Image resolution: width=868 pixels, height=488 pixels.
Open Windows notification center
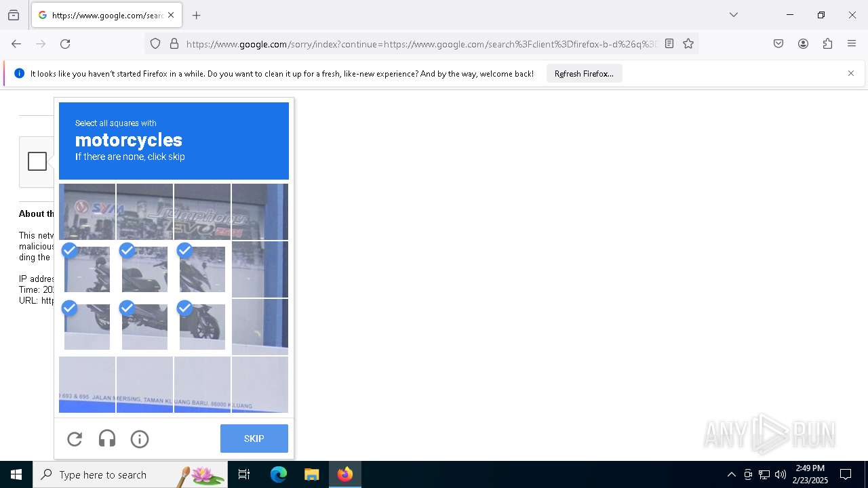coord(846,474)
